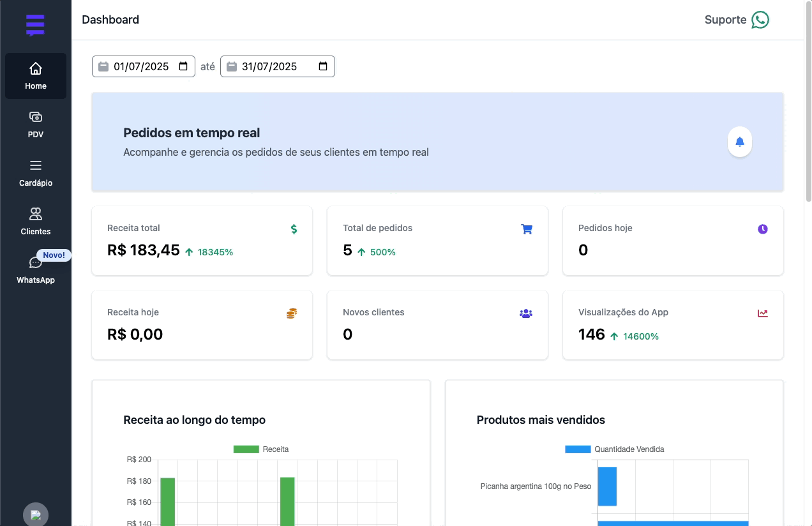Click the green dollar sign icon
Image resolution: width=812 pixels, height=526 pixels.
coord(294,229)
